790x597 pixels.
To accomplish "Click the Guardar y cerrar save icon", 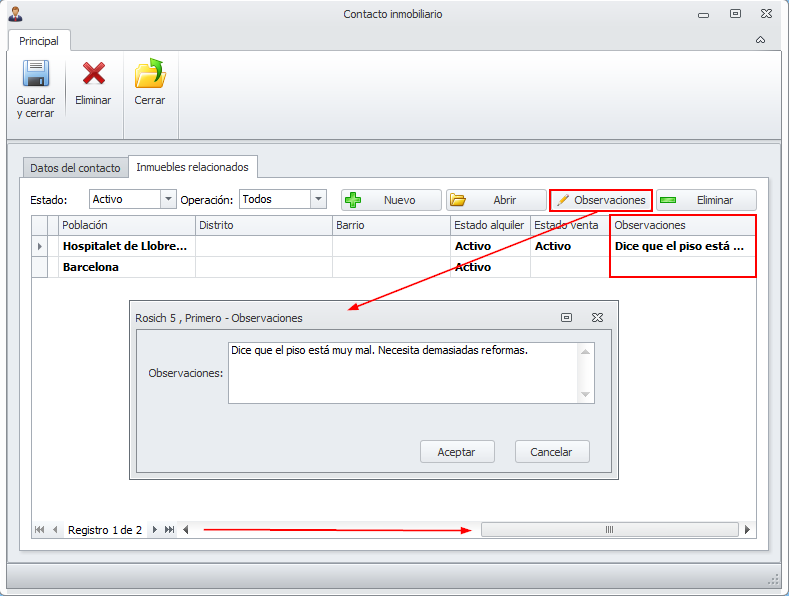I will pyautogui.click(x=36, y=74).
